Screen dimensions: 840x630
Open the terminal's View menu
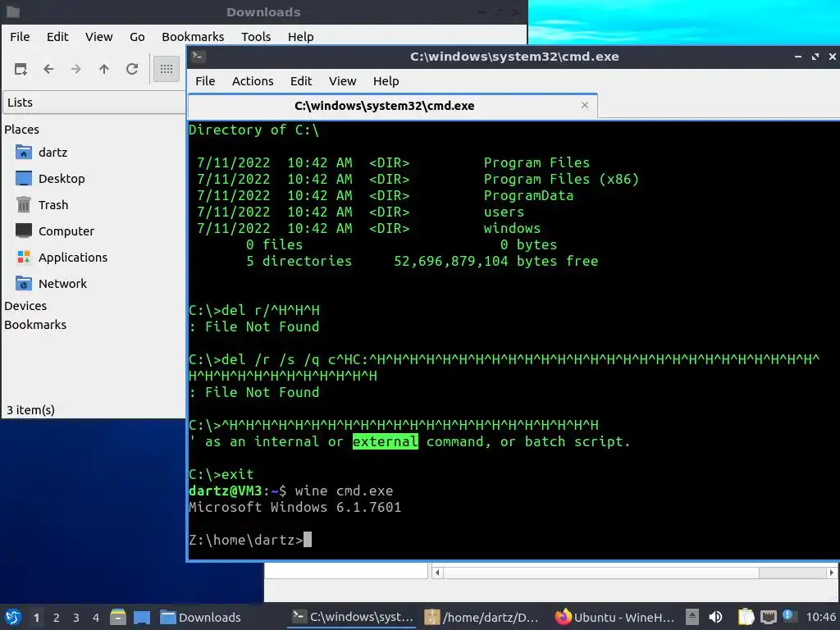(342, 81)
